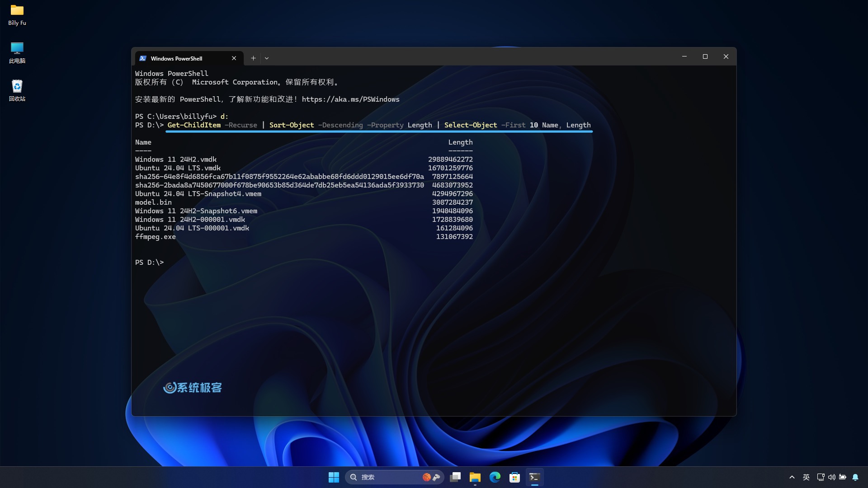Click the Select-Object command text

[471, 125]
